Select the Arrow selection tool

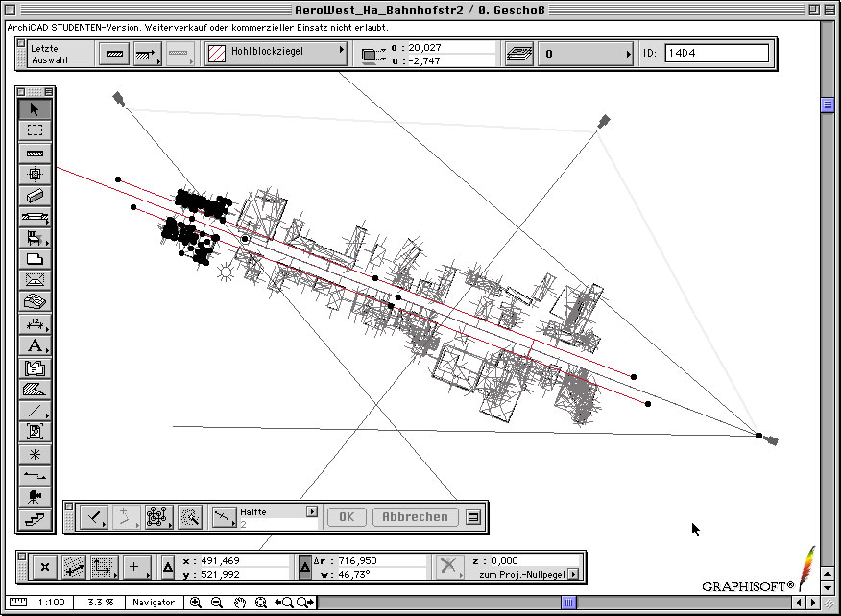click(35, 108)
